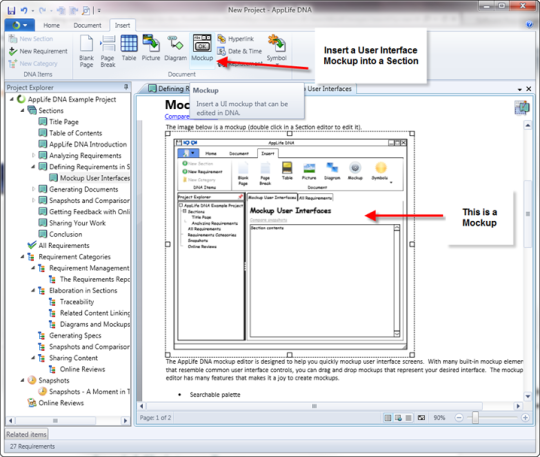The width and height of the screenshot is (540, 457).
Task: Insert a Blank Page
Action: (86, 51)
